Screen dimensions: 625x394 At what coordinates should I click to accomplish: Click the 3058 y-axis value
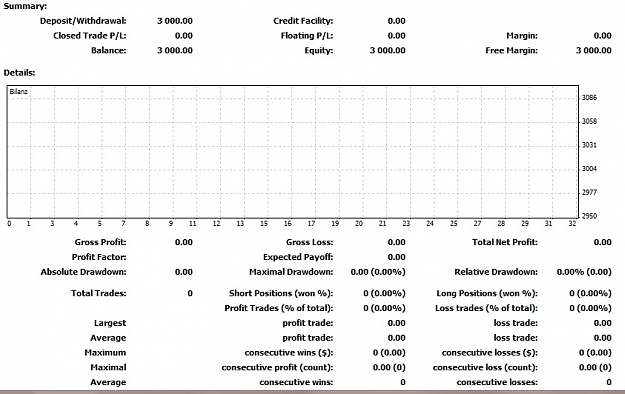(x=589, y=121)
